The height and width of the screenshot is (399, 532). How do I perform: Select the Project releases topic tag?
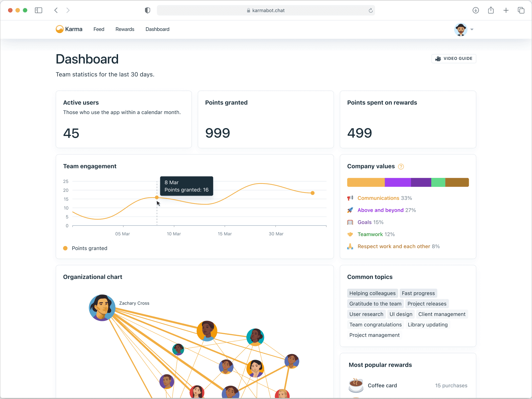(x=427, y=304)
